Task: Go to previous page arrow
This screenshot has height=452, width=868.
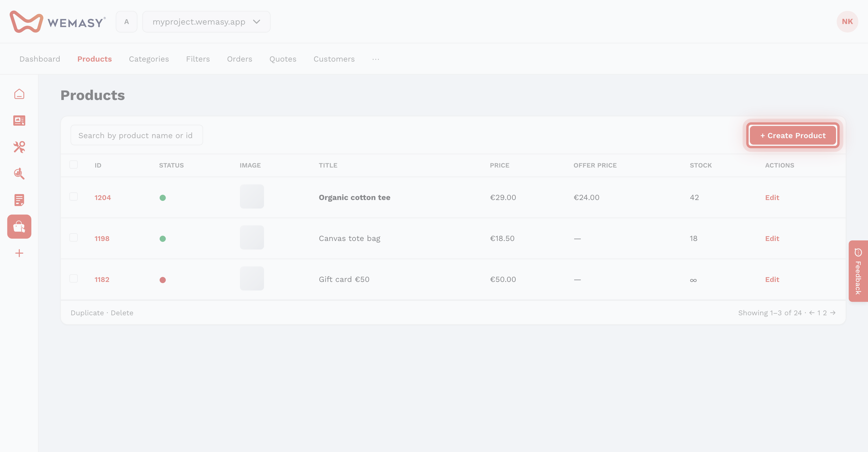Action: 812,313
